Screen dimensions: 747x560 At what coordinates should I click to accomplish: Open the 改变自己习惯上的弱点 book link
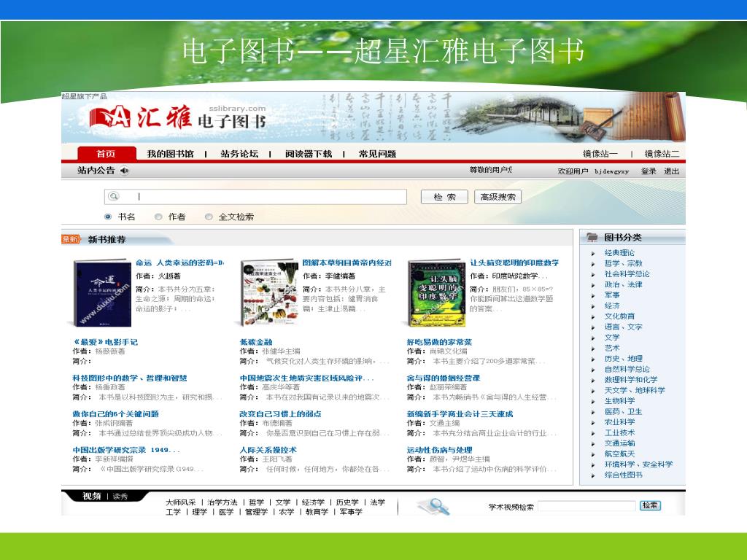(281, 414)
